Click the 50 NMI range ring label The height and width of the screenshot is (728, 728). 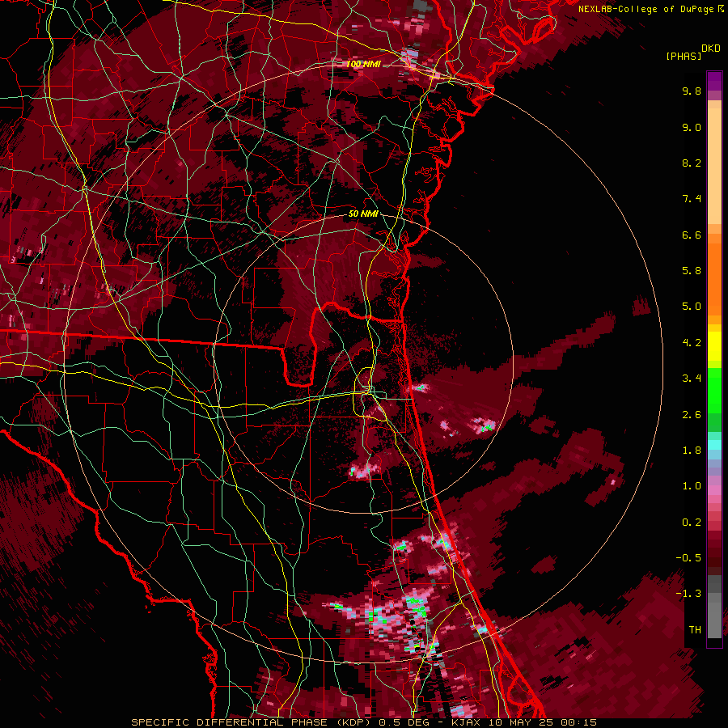tap(363, 214)
